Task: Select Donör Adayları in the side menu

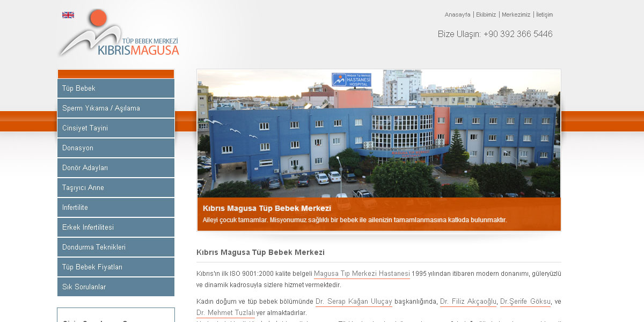Action: (x=116, y=168)
